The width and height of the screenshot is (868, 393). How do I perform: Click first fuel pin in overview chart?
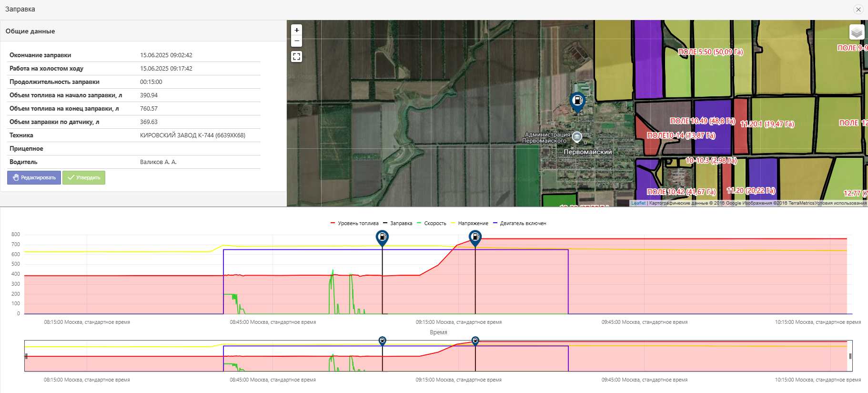[382, 341]
